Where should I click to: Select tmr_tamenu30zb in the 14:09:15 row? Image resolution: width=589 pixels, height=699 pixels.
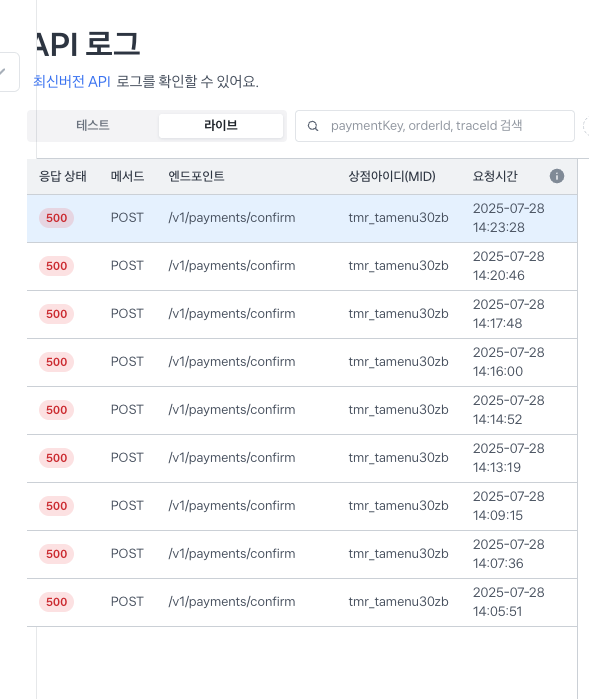[398, 506]
